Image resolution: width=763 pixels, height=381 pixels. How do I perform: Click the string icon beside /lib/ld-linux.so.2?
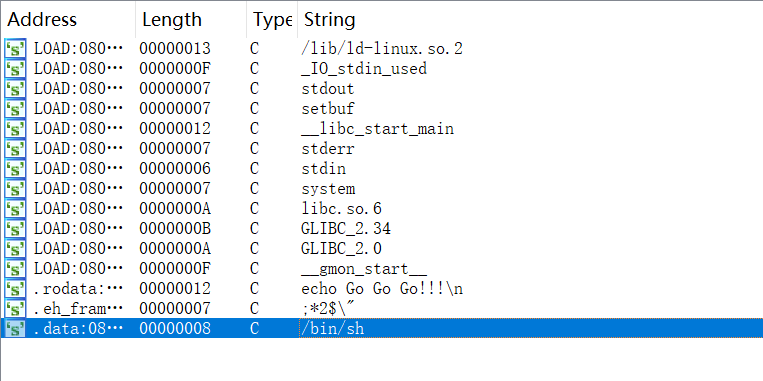click(15, 49)
